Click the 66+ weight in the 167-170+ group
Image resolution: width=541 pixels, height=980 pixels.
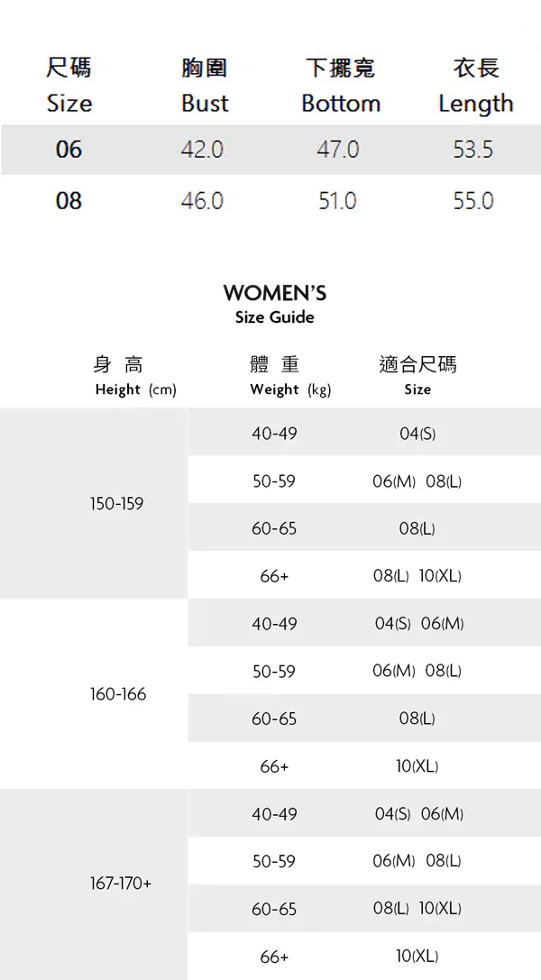274,956
